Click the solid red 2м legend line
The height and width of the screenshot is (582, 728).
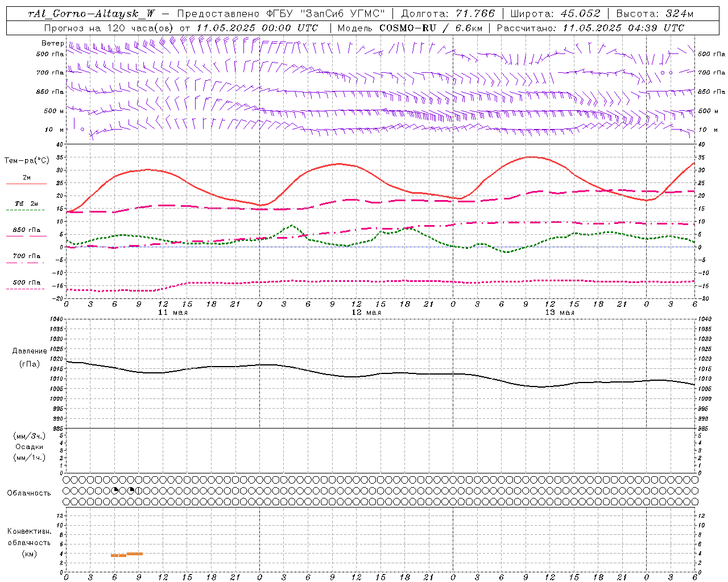coord(26,184)
